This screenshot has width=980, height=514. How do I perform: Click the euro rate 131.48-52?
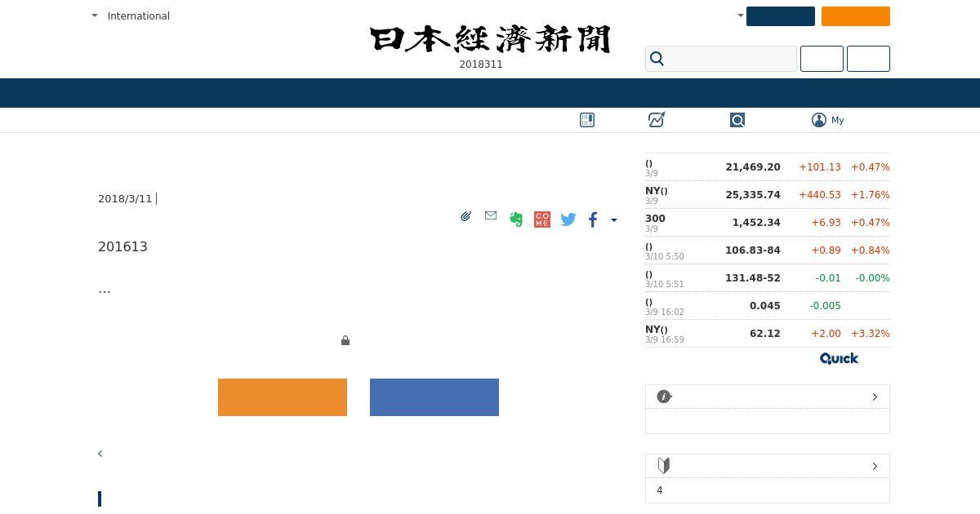pos(753,278)
